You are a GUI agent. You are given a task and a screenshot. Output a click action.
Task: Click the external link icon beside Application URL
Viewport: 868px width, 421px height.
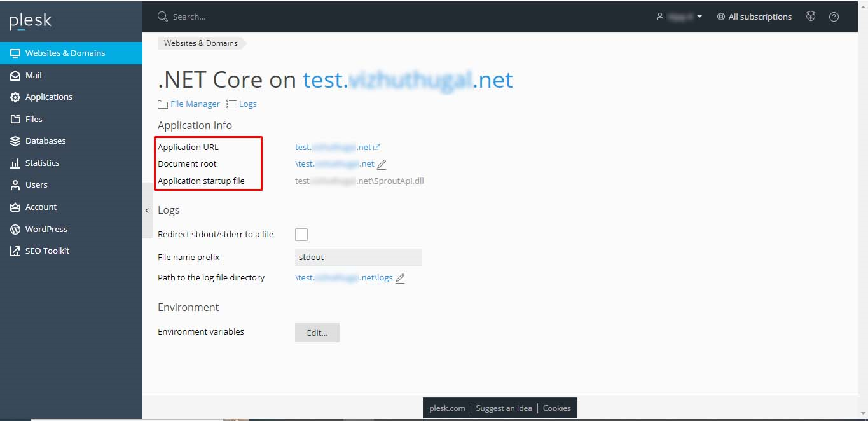pyautogui.click(x=376, y=148)
